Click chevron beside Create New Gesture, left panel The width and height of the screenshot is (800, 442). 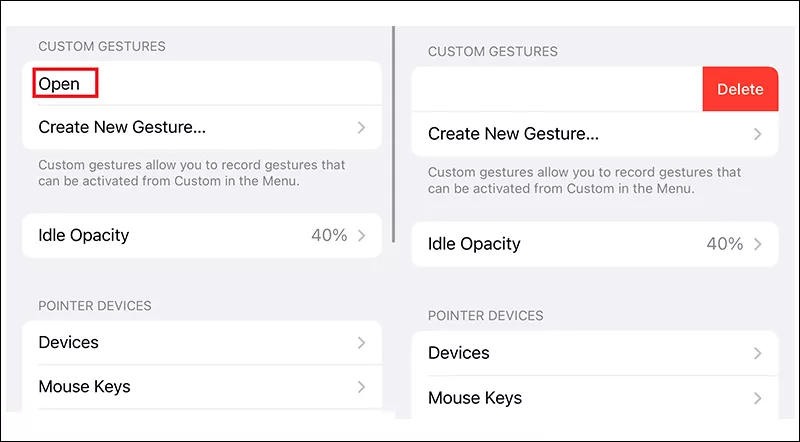click(361, 128)
